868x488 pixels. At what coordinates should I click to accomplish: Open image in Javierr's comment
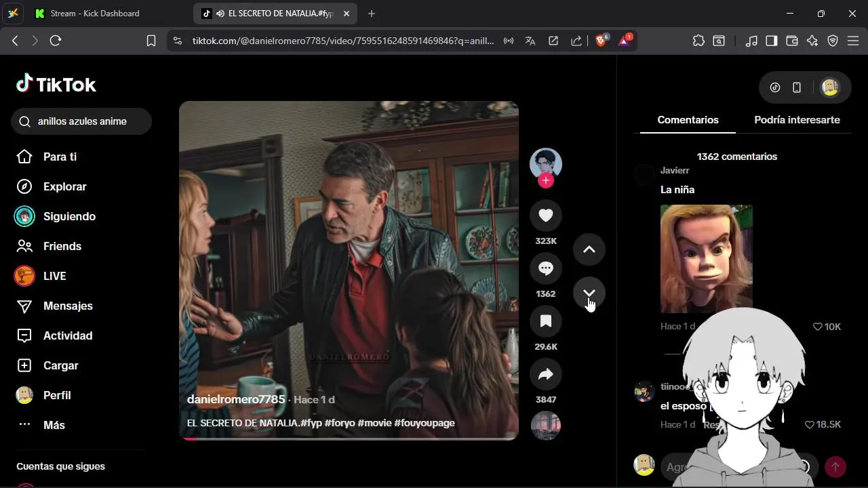707,258
